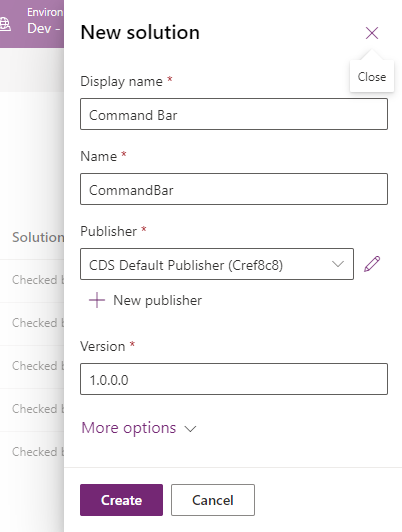Select the Dev environment name

[x=44, y=28]
